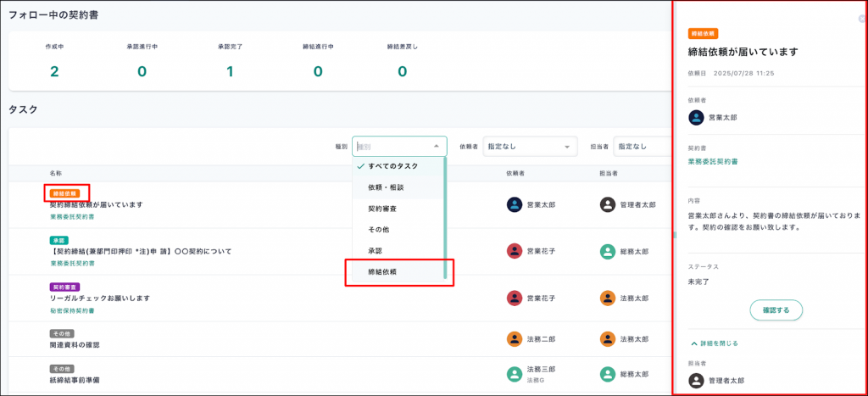Open the 業務委託契約書 link in the detail panel
Viewport: 868px width, 396px height.
point(712,161)
